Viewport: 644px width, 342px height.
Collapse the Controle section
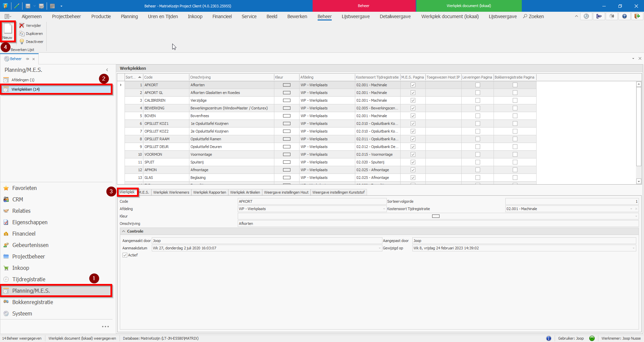(124, 231)
